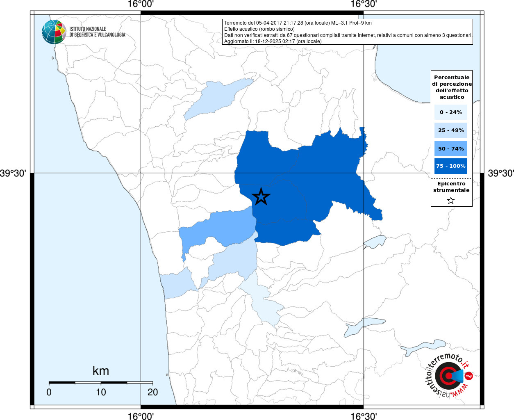Select the 0 - 24% legend swatch
This screenshot has height=420, width=514.
coord(451,112)
